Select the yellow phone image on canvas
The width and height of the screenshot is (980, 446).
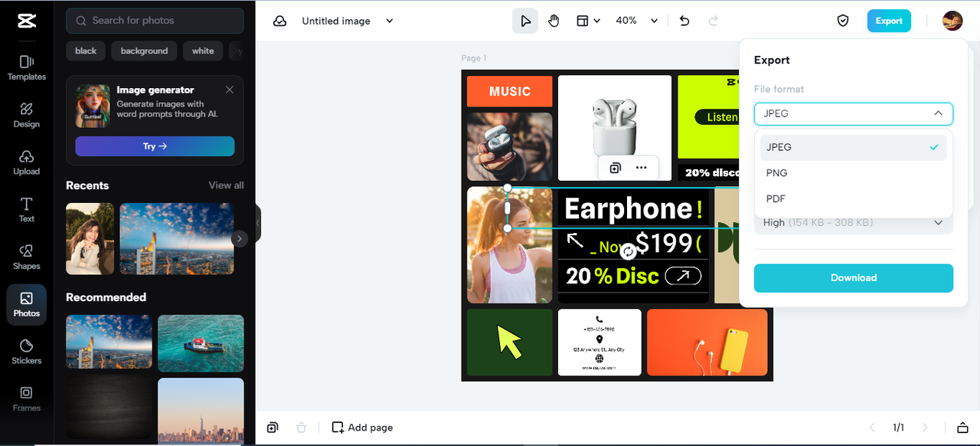click(x=707, y=343)
